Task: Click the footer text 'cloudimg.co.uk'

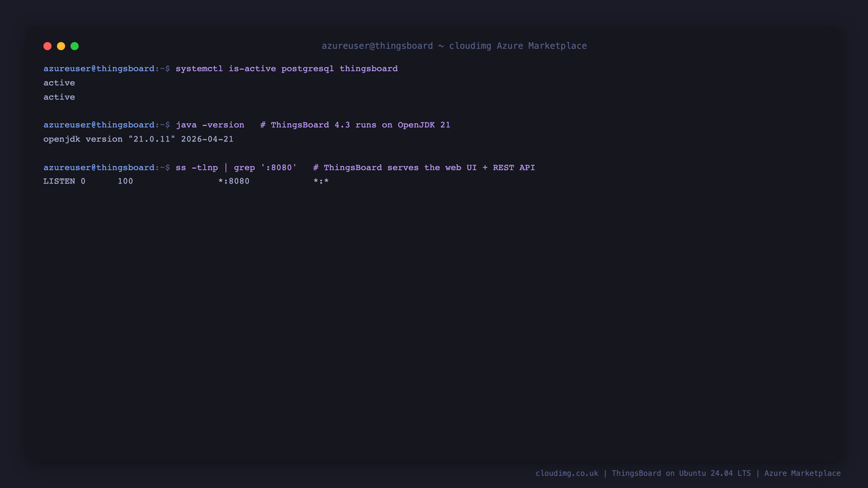Action: click(x=567, y=473)
